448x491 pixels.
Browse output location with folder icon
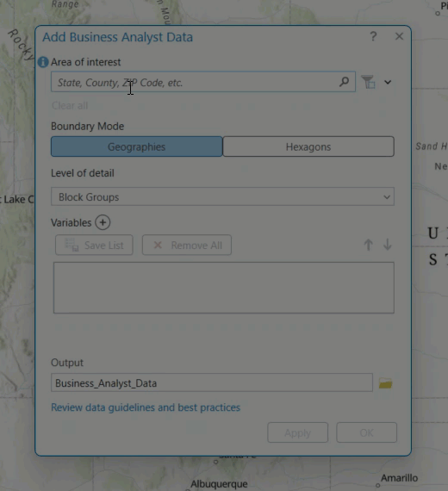click(385, 383)
